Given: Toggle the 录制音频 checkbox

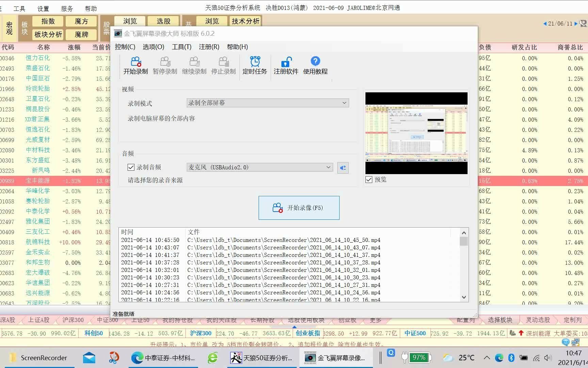Looking at the screenshot, I should (131, 167).
